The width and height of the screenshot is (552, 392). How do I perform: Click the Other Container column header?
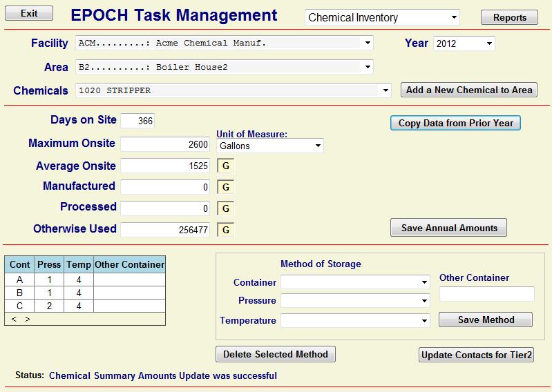click(x=129, y=264)
